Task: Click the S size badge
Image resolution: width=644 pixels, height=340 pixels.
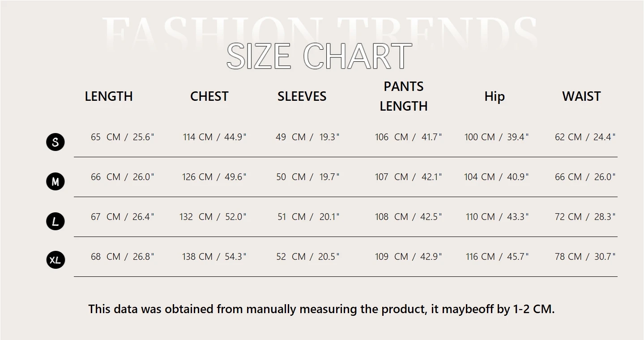Action: [55, 142]
